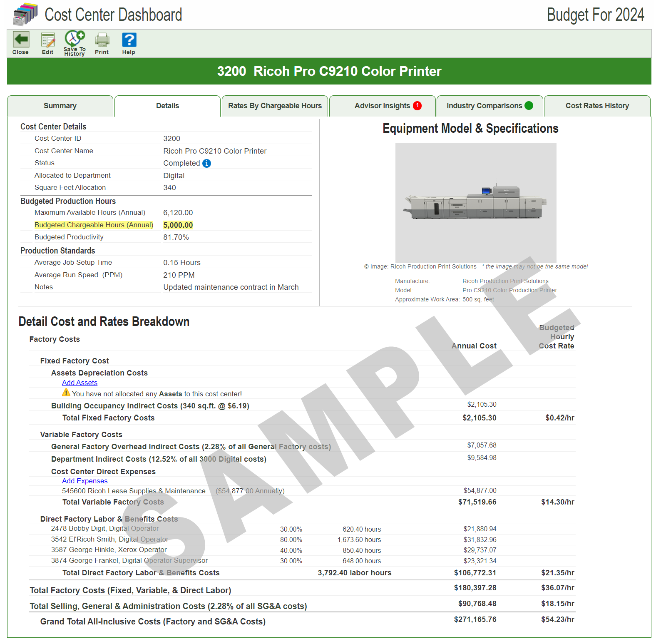This screenshot has width=656, height=644.
Task: Click Total Factory Costs amount $180,397.28
Action: [475, 588]
